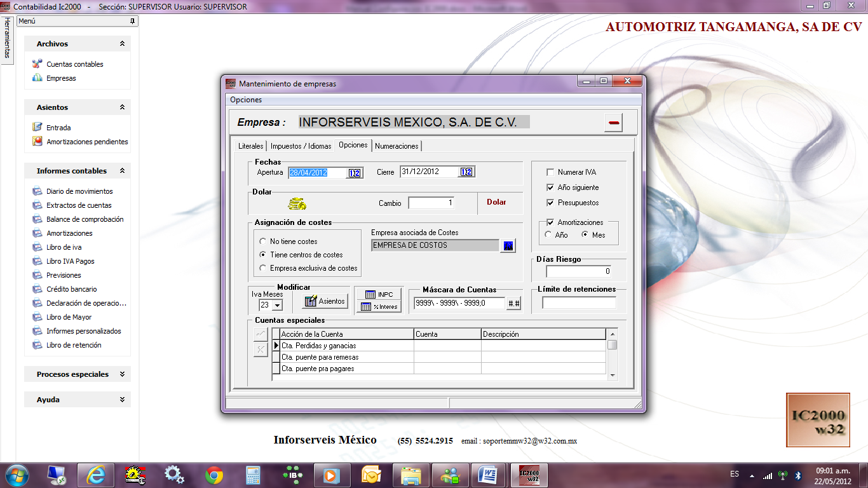Viewport: 868px width, 488px height.
Task: Toggle the Año siguiente checkbox
Action: 550,187
